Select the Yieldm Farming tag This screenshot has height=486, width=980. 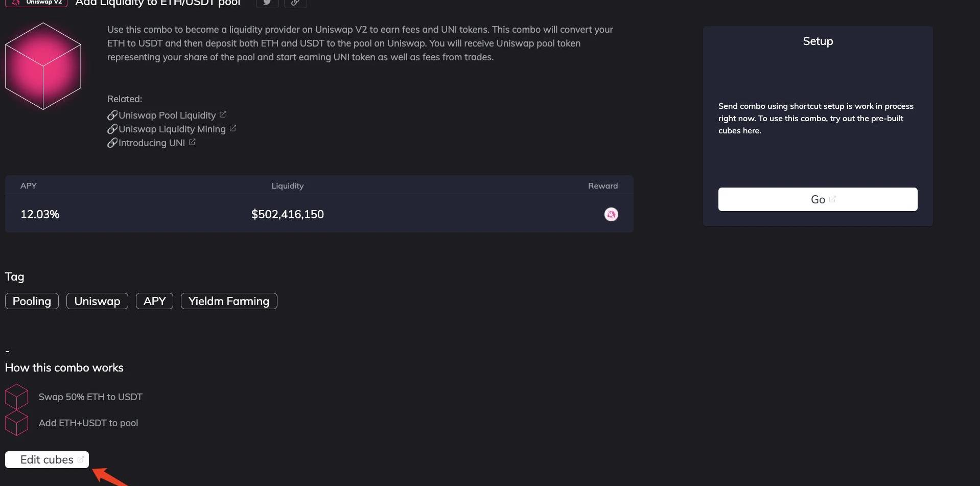point(229,301)
